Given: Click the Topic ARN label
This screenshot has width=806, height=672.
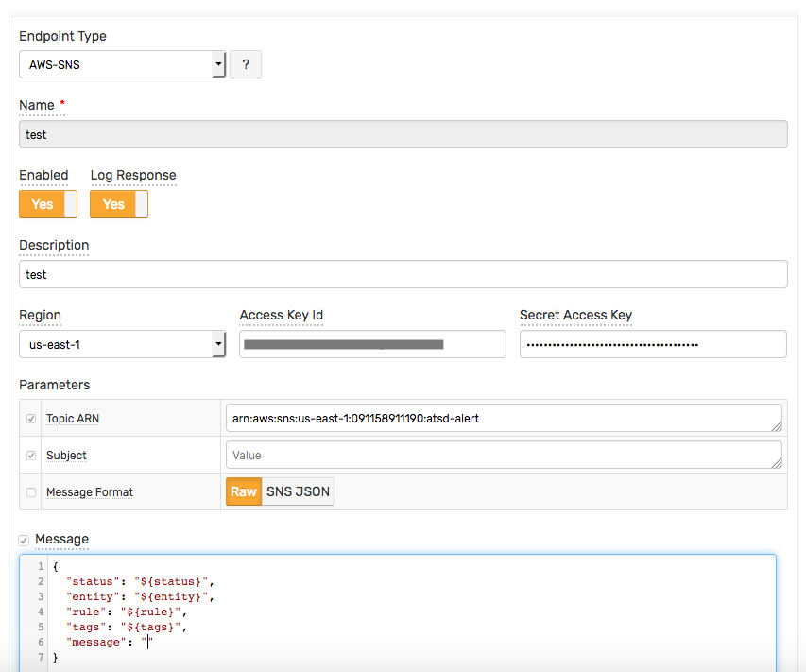Looking at the screenshot, I should tap(73, 419).
